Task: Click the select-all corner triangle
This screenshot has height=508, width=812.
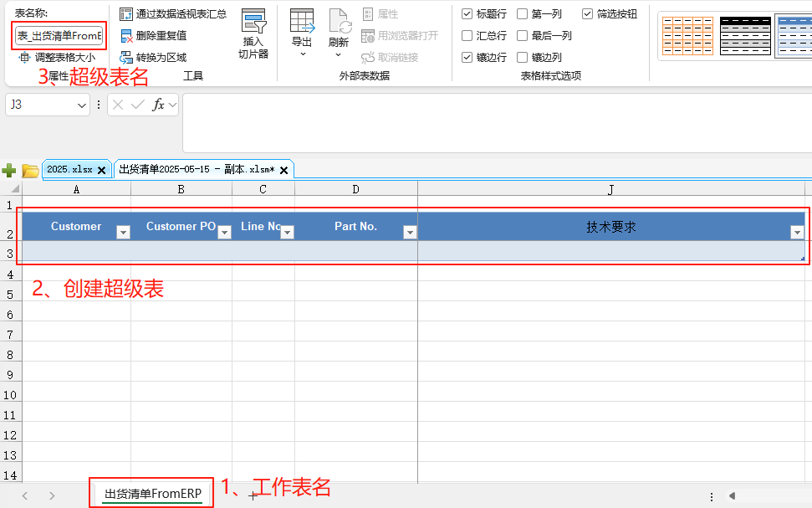Action: 15,188
